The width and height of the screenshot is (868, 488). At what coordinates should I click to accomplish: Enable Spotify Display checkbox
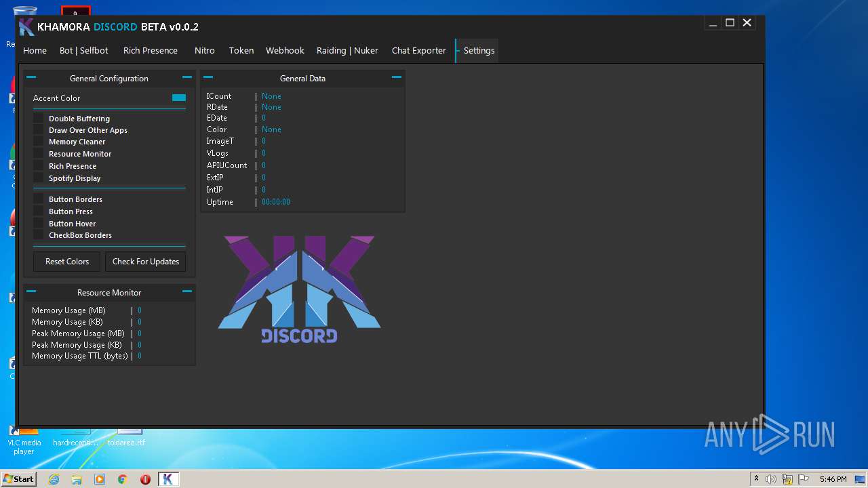point(39,178)
